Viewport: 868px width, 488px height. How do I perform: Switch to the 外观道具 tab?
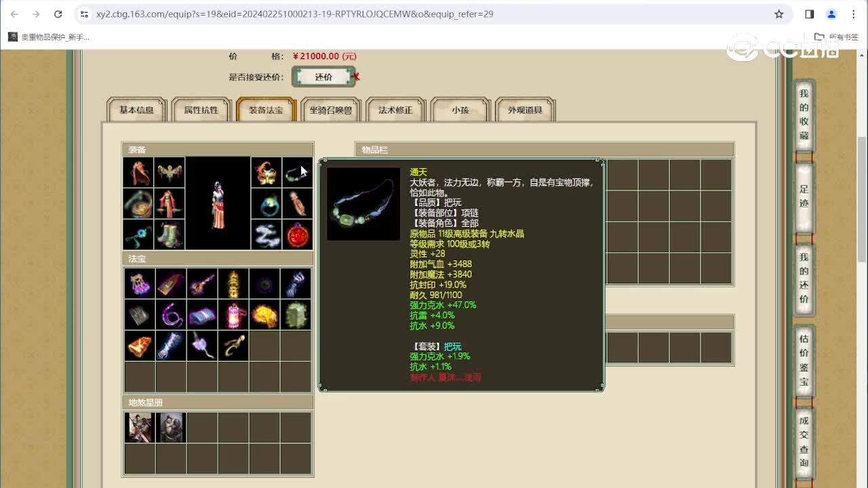(526, 110)
